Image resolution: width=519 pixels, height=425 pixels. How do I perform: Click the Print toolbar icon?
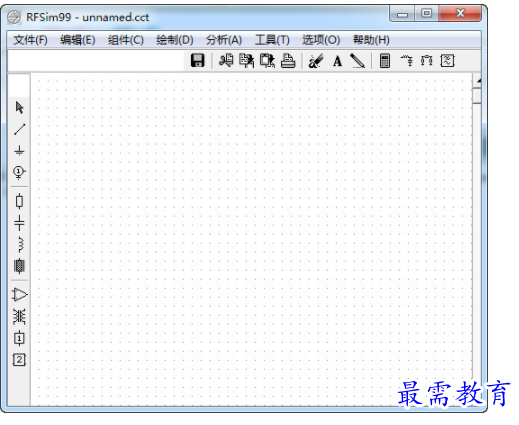click(288, 61)
